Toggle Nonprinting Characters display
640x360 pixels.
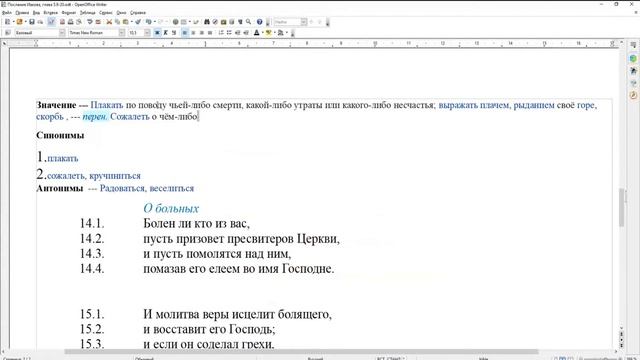240,22
